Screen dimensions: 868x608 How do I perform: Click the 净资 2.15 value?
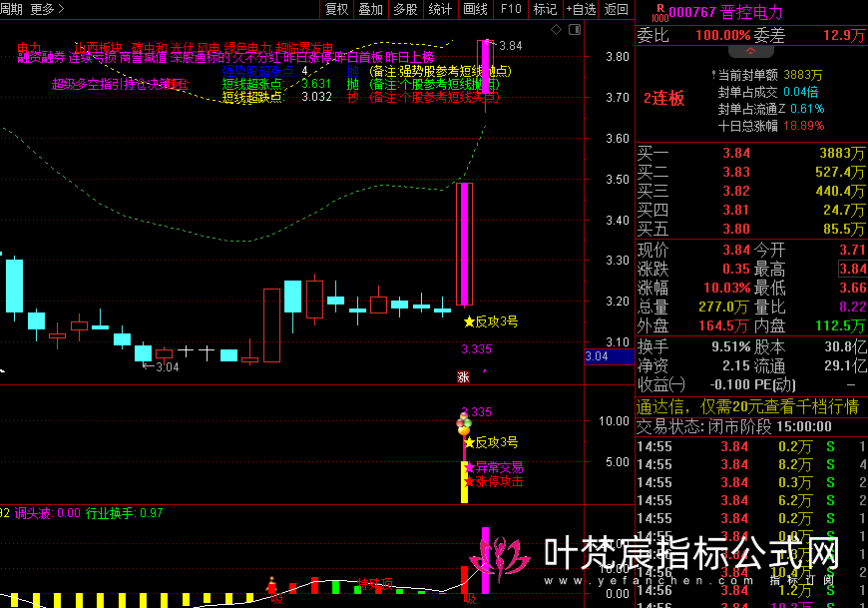[736, 366]
